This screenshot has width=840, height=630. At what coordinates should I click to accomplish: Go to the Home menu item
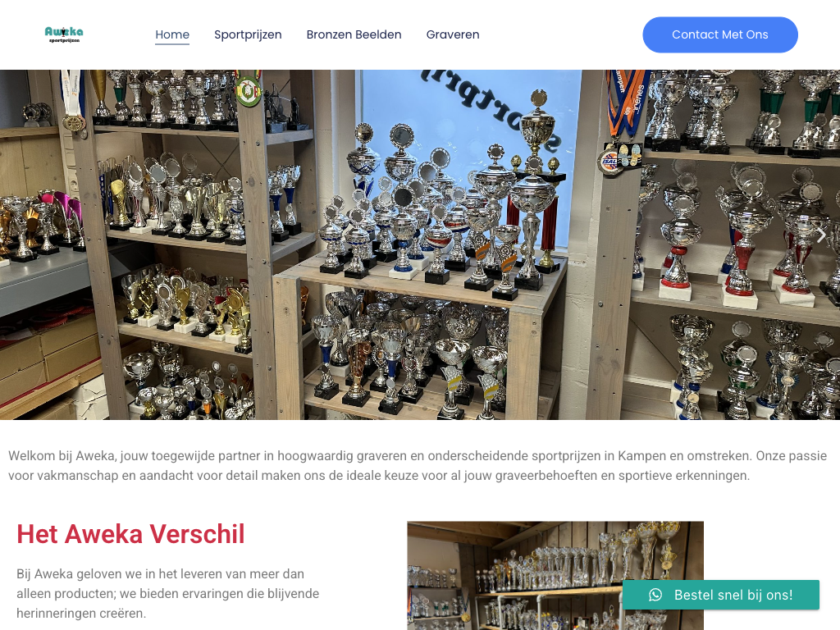pos(172,34)
